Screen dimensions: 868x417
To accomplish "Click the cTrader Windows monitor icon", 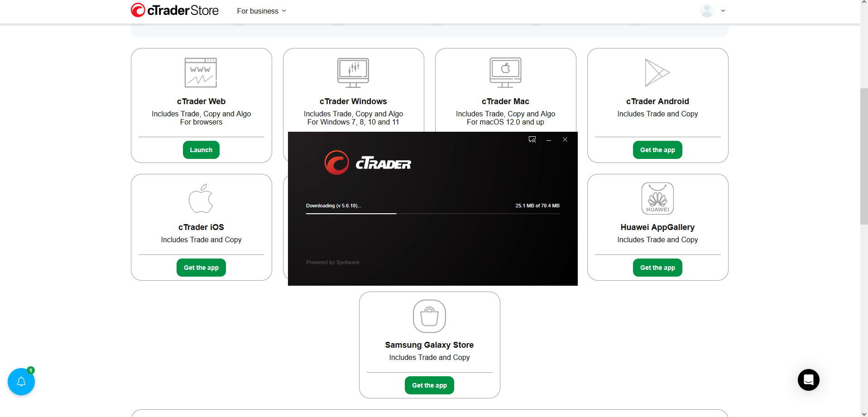I will coord(353,72).
